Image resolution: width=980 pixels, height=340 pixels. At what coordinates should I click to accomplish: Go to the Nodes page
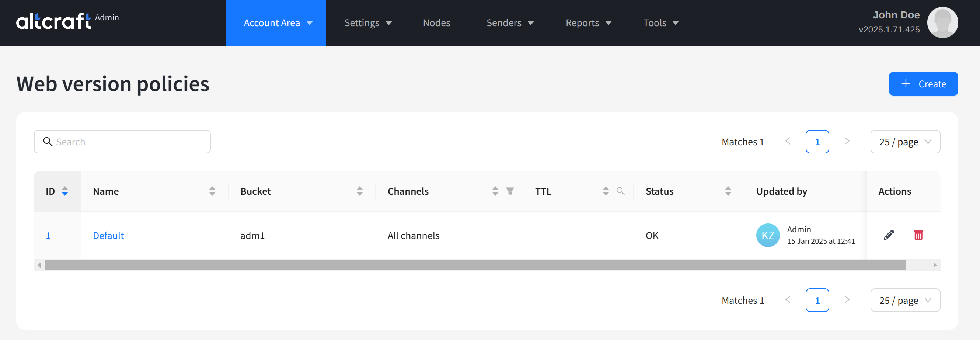436,23
